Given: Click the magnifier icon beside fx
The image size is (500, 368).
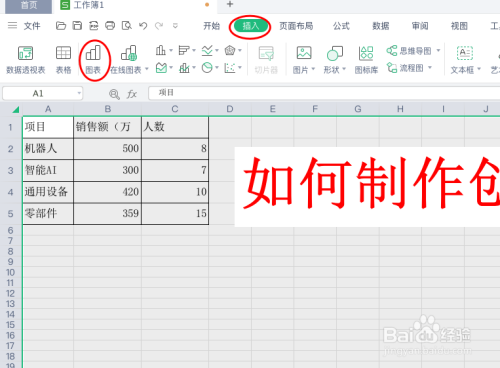Looking at the screenshot, I should [x=114, y=94].
